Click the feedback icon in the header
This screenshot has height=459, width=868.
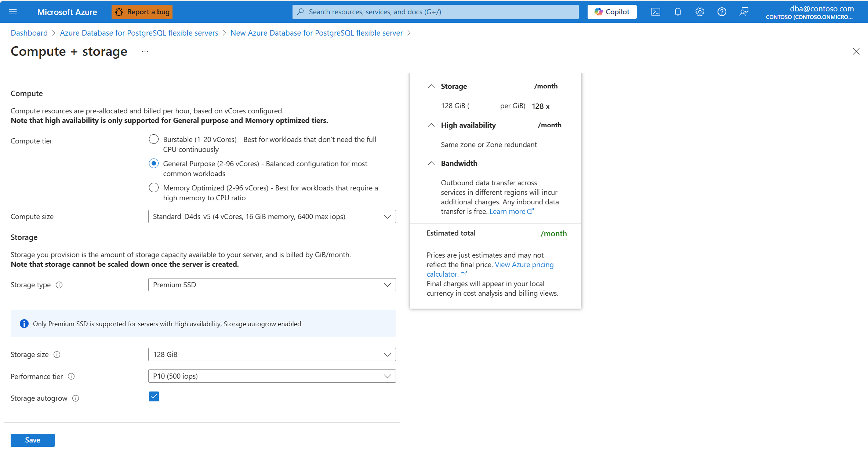[744, 12]
